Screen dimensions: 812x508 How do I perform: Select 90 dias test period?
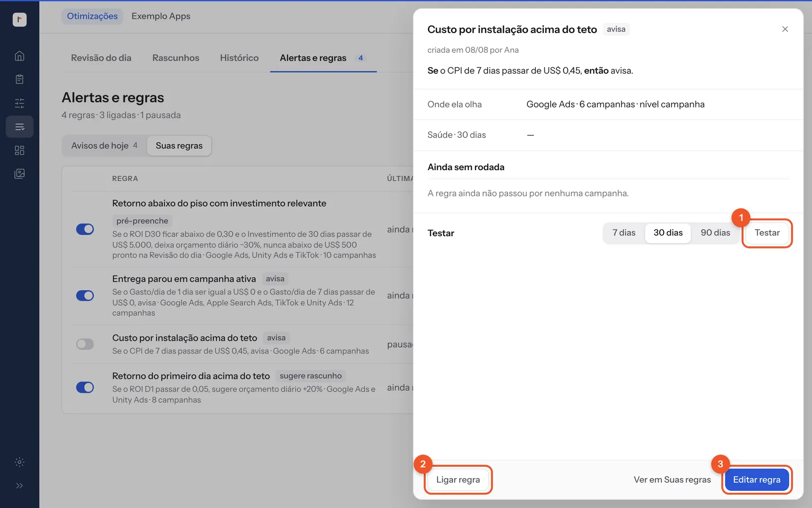(x=715, y=233)
